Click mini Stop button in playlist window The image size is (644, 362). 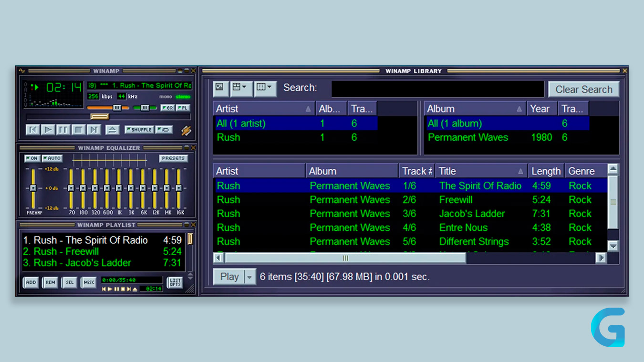[x=123, y=289]
